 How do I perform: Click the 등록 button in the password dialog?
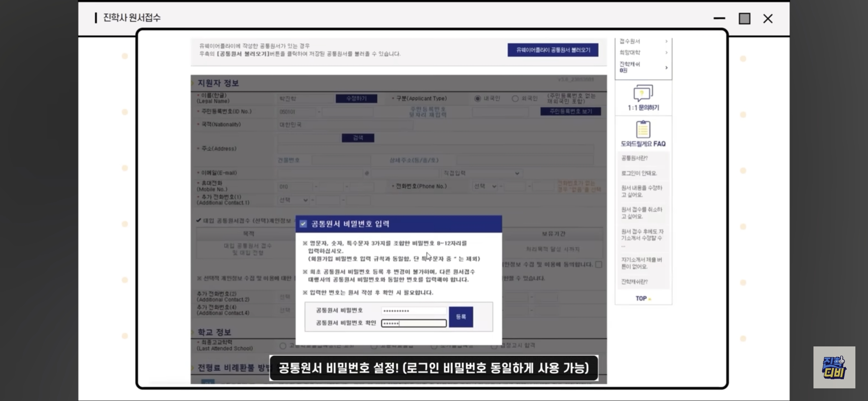tap(461, 317)
